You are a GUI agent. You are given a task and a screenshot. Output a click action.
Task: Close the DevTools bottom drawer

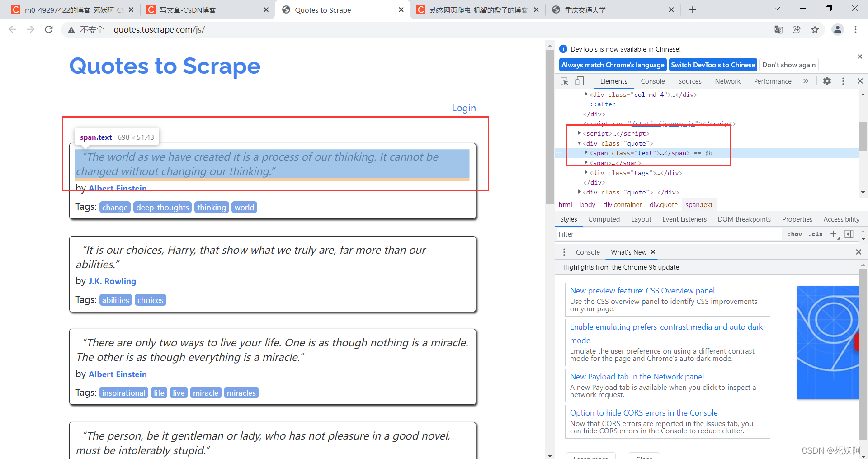tap(859, 252)
